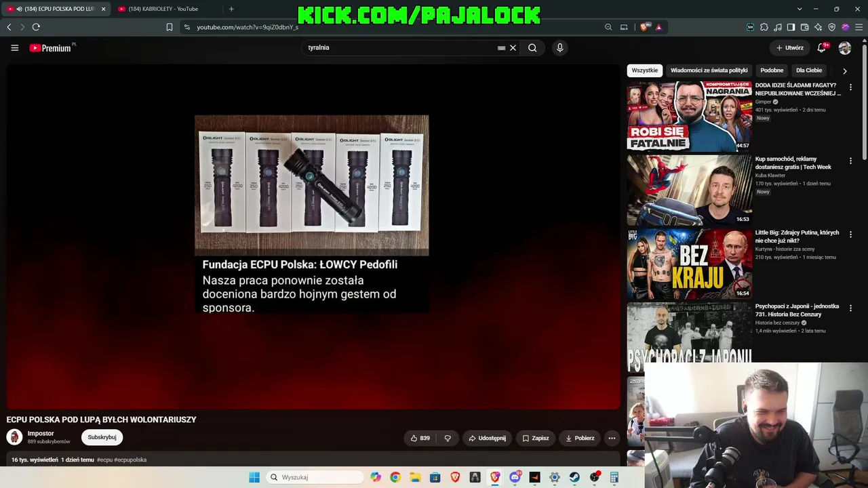Launch Google Chrome from the taskbar
The image size is (868, 488).
(395, 477)
